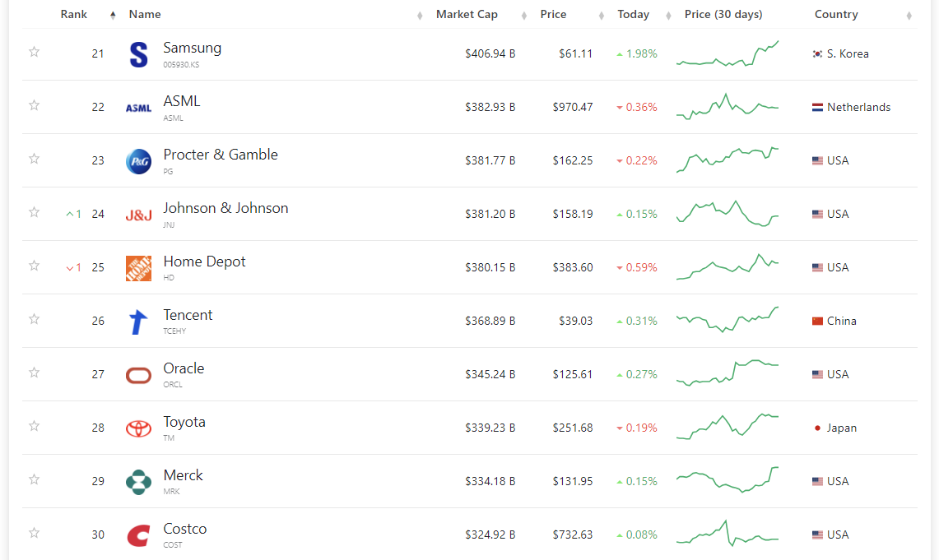Sort table by Market Cap
This screenshot has width=939, height=560.
467,14
